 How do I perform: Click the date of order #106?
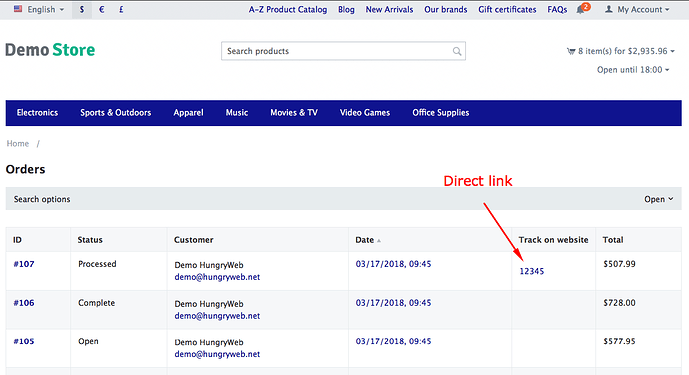pyautogui.click(x=393, y=303)
